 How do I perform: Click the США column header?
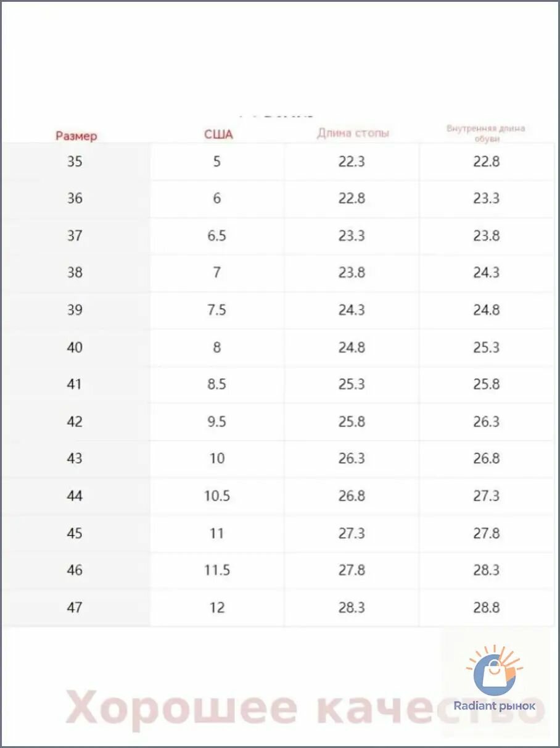coord(219,135)
